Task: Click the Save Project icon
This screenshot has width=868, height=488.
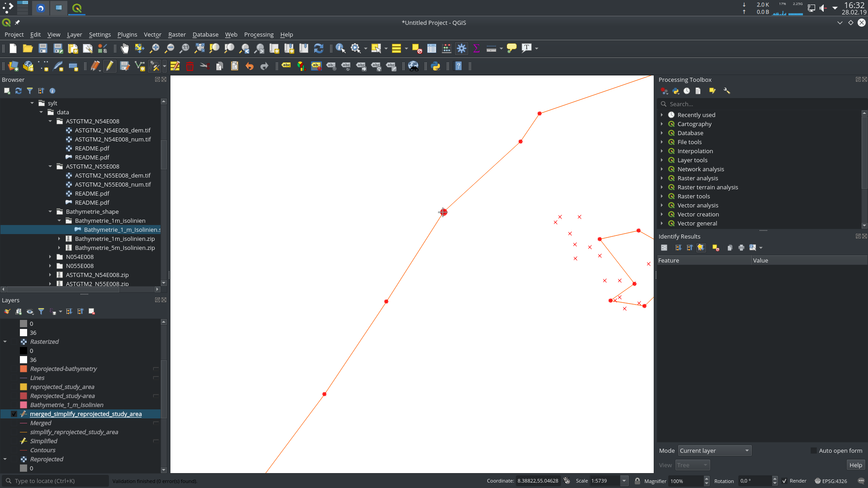Action: [43, 48]
